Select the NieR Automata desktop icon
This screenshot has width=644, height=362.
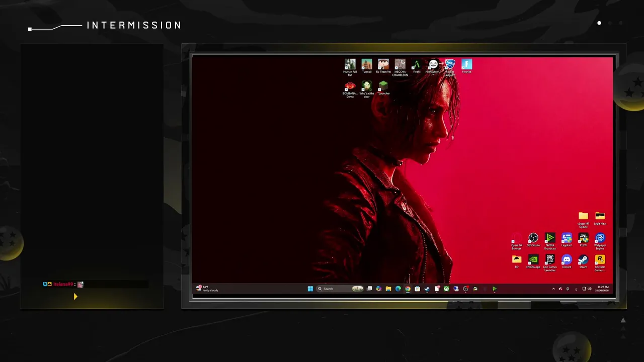433,66
